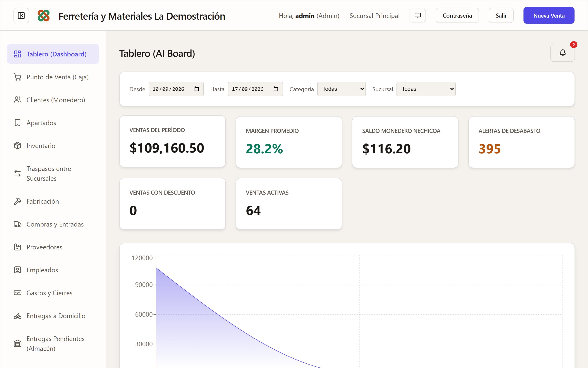This screenshot has height=368, width=588.
Task: Click the colorful store logo icon
Action: tap(44, 16)
